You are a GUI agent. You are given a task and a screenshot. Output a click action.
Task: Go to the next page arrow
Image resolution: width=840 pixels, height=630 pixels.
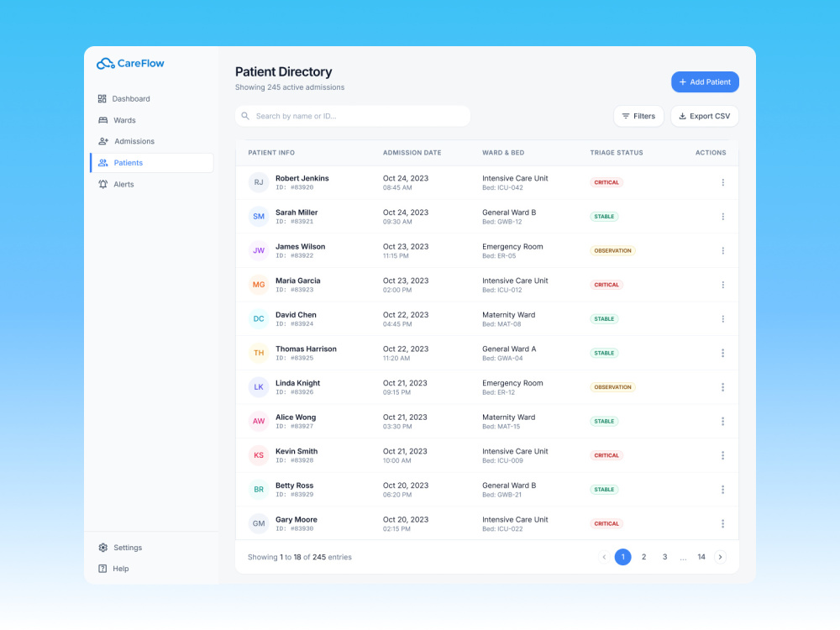click(720, 557)
